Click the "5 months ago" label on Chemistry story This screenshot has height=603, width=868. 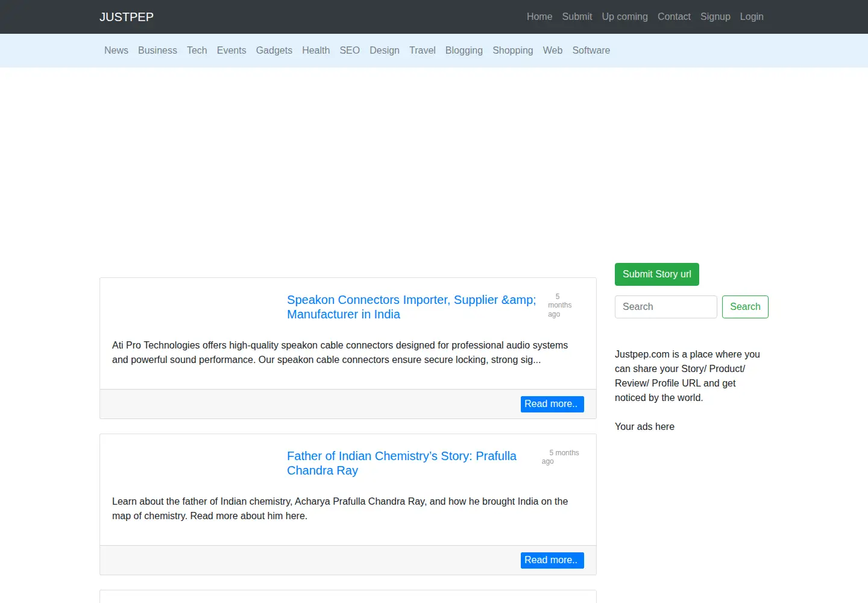point(560,457)
